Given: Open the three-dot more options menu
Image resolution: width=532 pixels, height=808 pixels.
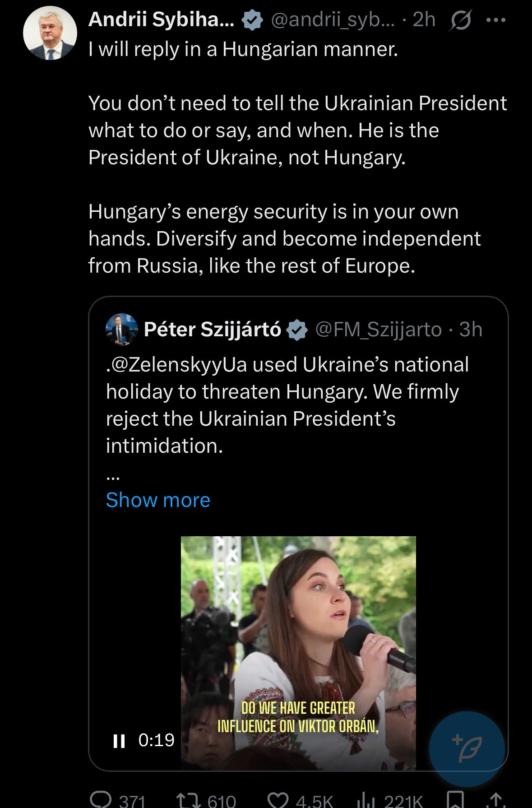Looking at the screenshot, I should [496, 20].
